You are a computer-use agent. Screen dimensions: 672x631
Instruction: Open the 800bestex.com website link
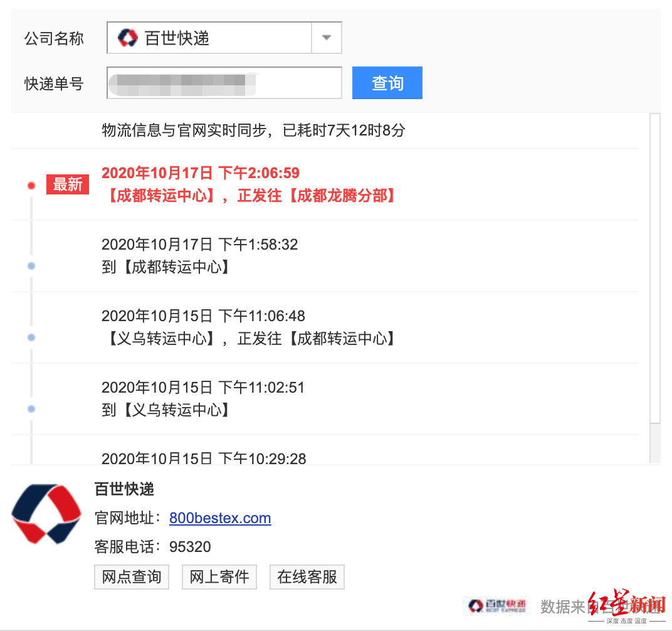pyautogui.click(x=220, y=517)
